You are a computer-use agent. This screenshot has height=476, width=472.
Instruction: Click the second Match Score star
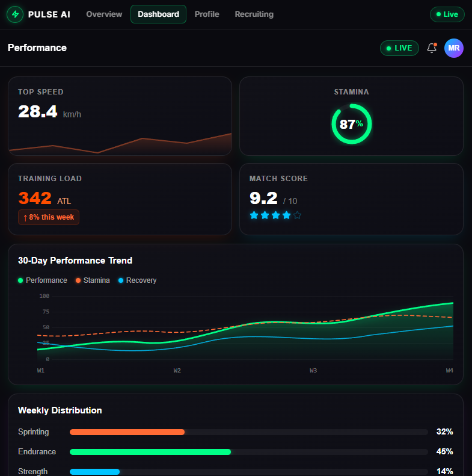click(265, 215)
